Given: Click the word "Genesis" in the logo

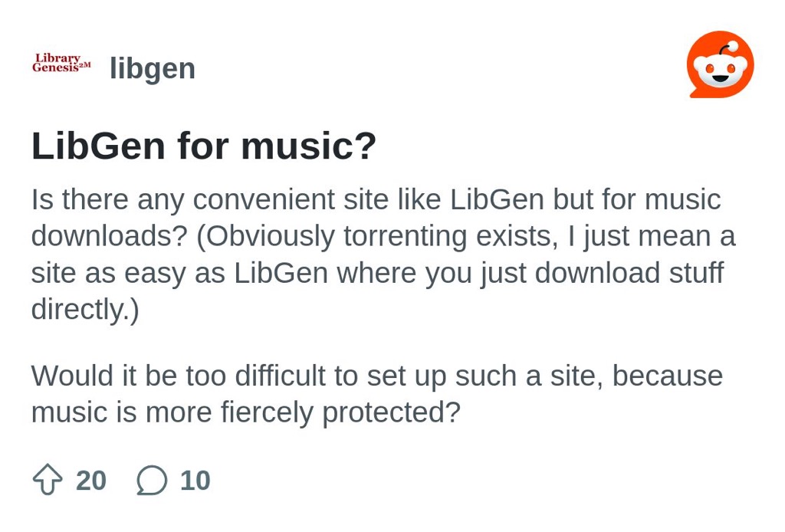Looking at the screenshot, I should point(54,67).
